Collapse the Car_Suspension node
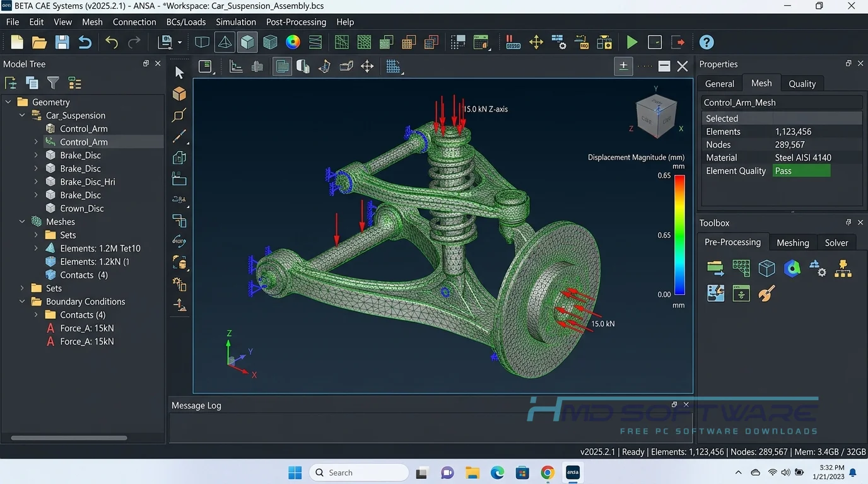 pos(22,115)
